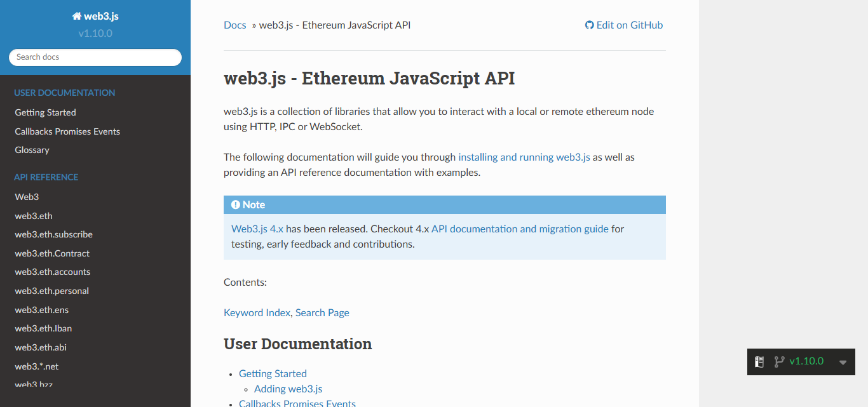Click the USER DOCUMENTATION sidebar caption

click(x=65, y=93)
